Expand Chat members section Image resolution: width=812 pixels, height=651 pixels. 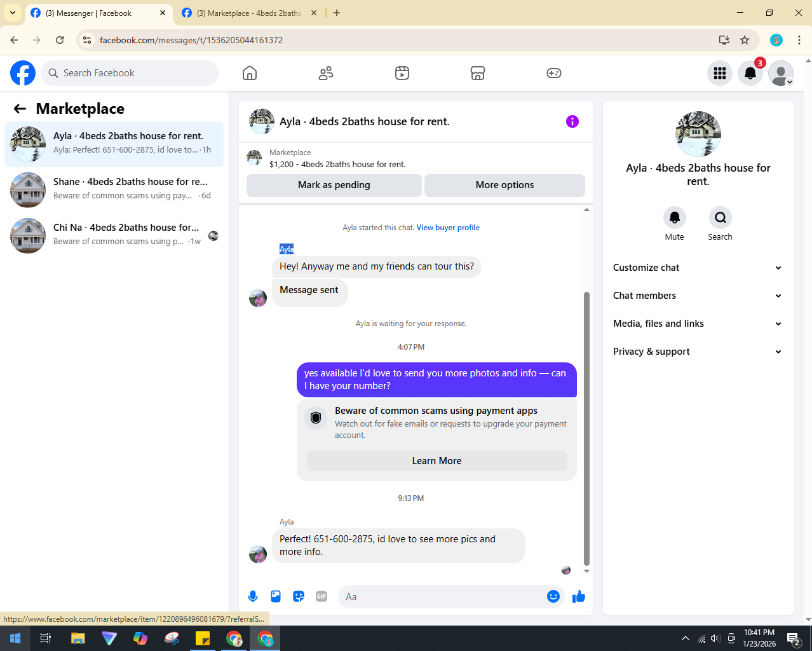pyautogui.click(x=698, y=296)
